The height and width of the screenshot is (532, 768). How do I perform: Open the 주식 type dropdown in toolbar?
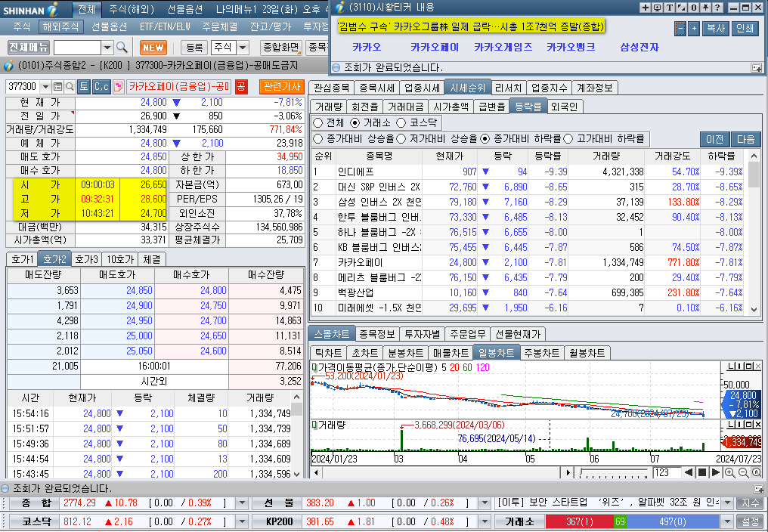click(243, 48)
